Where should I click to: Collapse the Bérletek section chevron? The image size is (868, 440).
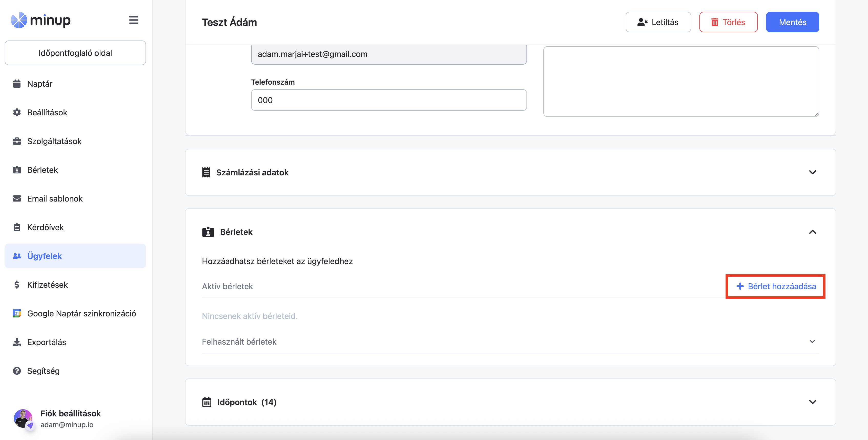(812, 232)
